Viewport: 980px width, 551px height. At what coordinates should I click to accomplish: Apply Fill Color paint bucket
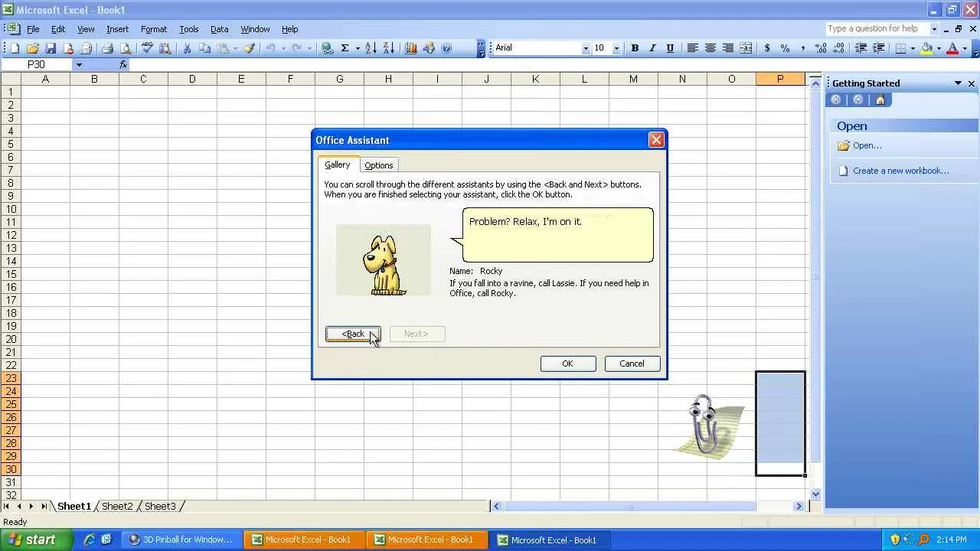(926, 48)
